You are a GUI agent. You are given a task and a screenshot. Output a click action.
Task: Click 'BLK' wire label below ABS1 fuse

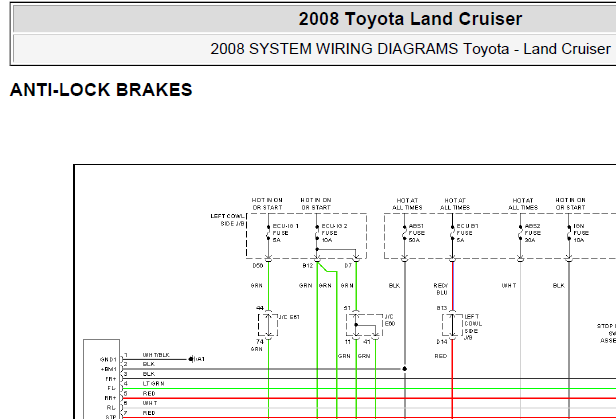394,285
